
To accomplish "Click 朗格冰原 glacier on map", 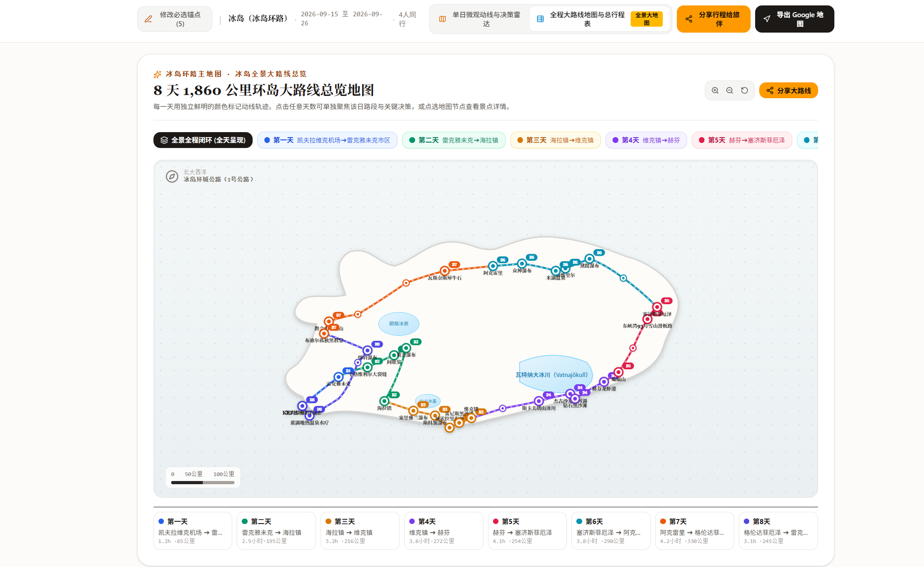I will tap(399, 324).
